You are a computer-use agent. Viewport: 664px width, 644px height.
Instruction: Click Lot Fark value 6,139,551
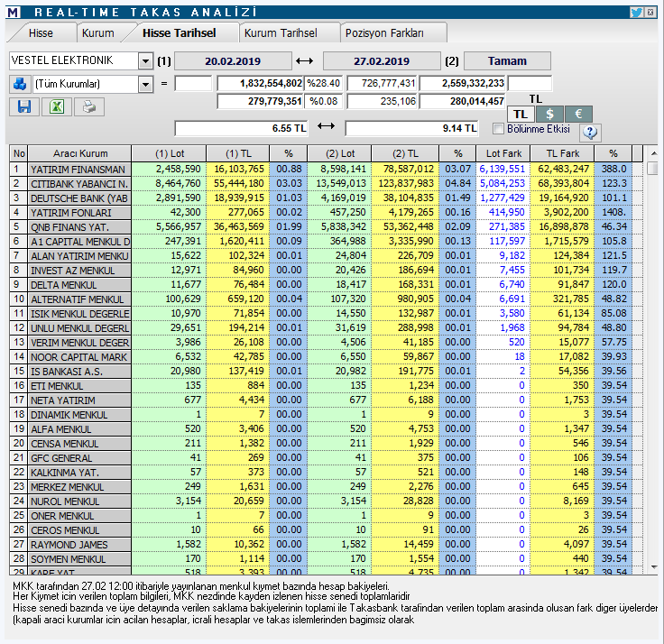502,169
